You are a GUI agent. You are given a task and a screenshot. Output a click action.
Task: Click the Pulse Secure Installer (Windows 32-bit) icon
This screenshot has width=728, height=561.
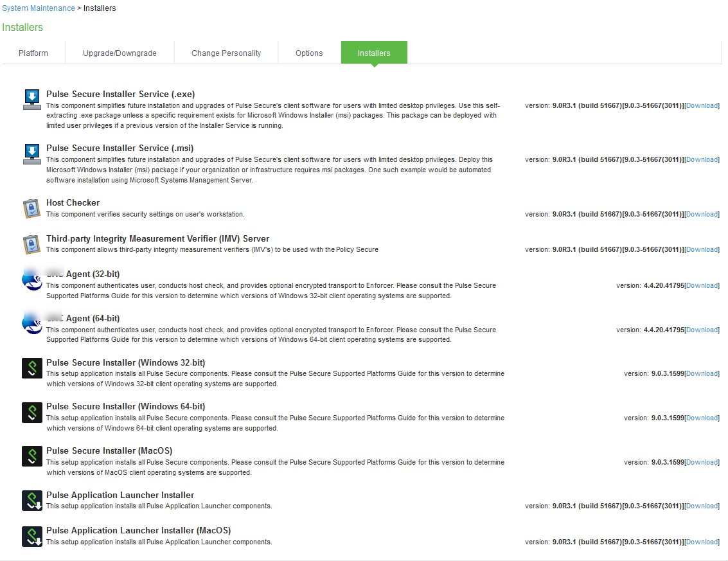[31, 367]
